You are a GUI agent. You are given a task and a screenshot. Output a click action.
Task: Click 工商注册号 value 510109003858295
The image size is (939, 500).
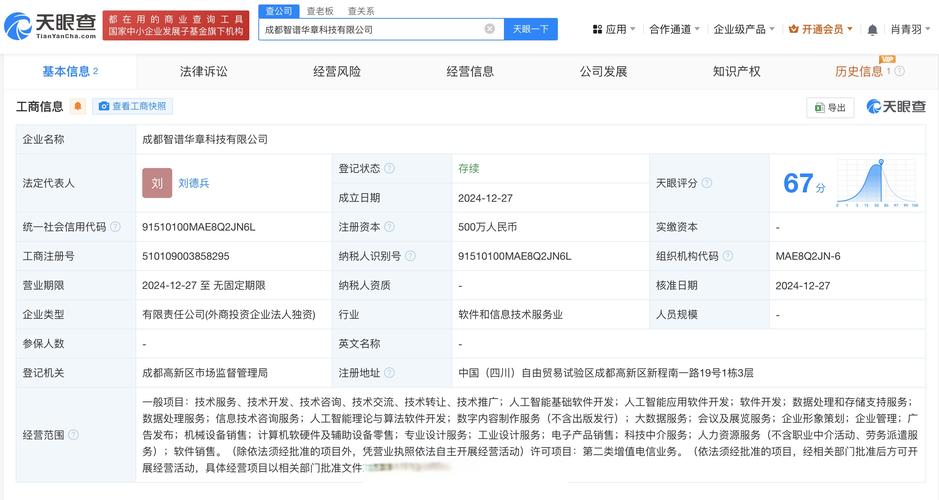(x=186, y=256)
